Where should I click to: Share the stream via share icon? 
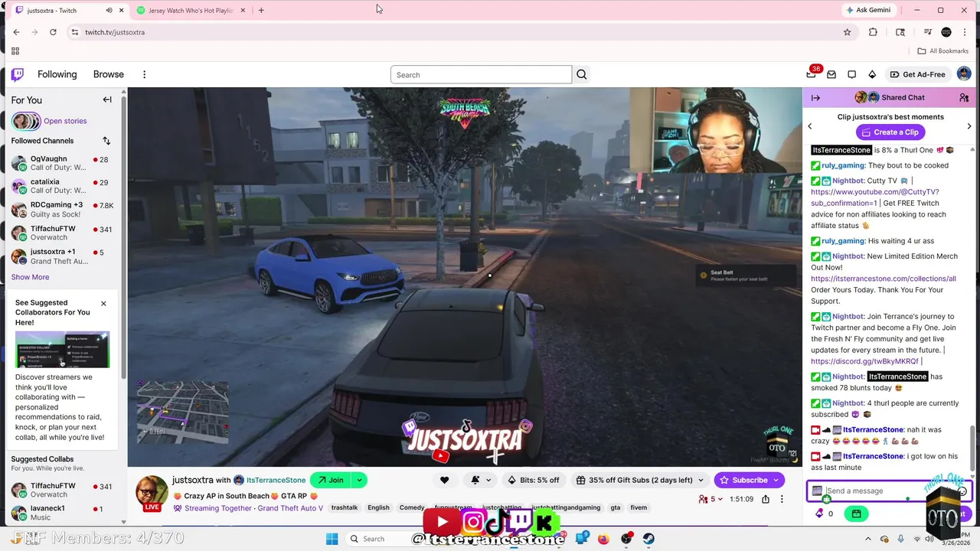[766, 499]
